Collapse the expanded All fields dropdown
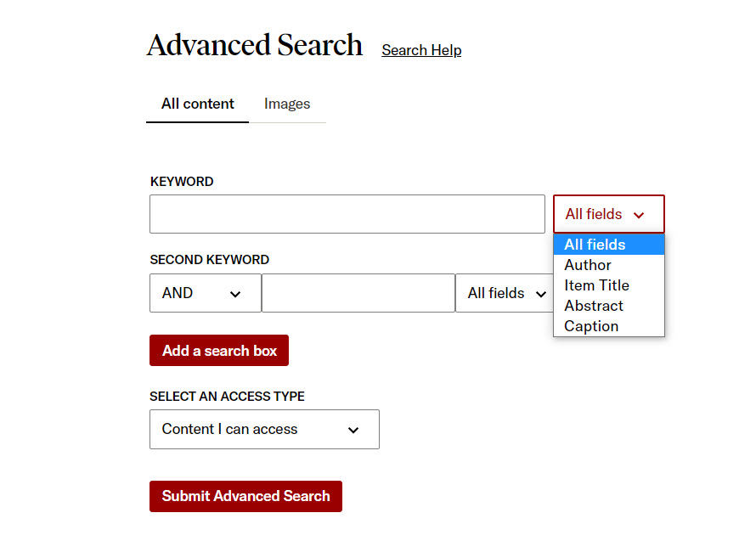Screen dimensions: 756x541 (x=608, y=214)
